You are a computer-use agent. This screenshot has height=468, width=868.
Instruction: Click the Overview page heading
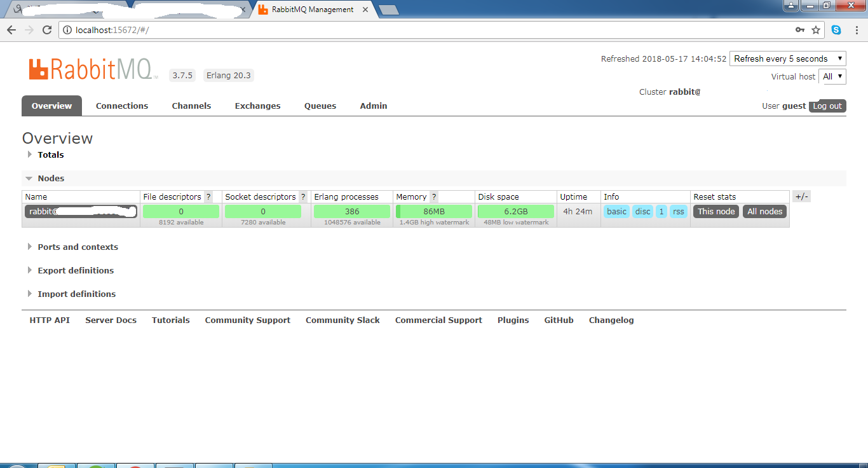click(x=57, y=138)
